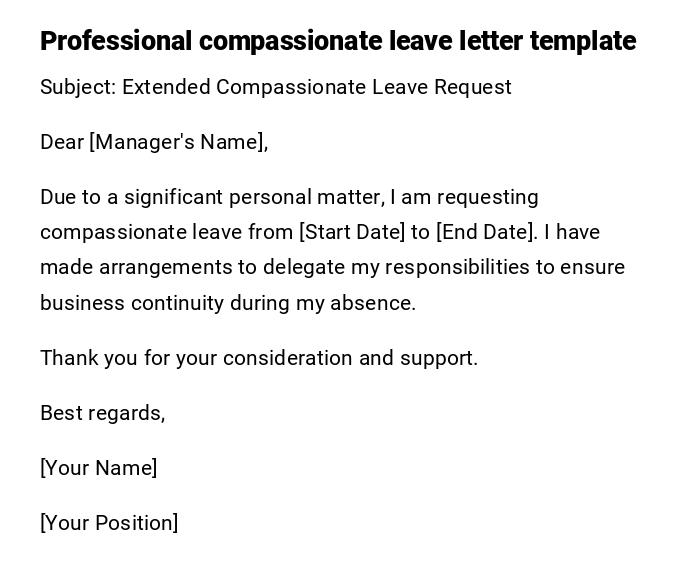Click the phrase 'business continuity'
700x586 pixels.
click(x=132, y=303)
